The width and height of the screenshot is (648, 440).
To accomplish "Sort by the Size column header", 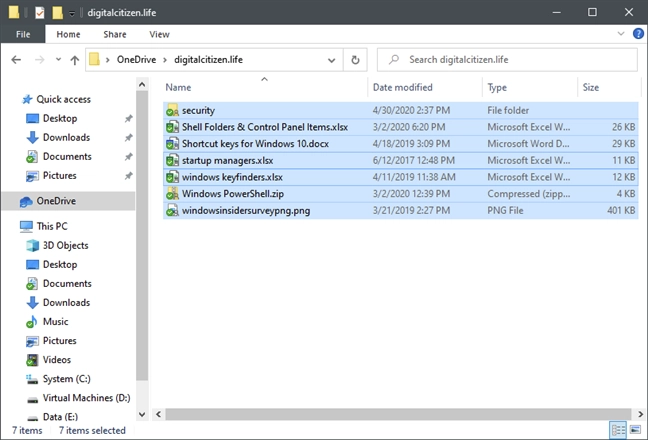I will (x=591, y=87).
